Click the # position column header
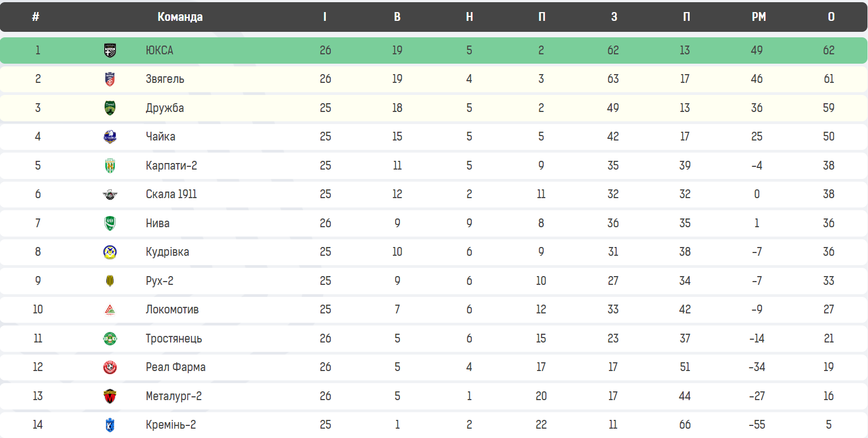The width and height of the screenshot is (868, 438). point(36,17)
